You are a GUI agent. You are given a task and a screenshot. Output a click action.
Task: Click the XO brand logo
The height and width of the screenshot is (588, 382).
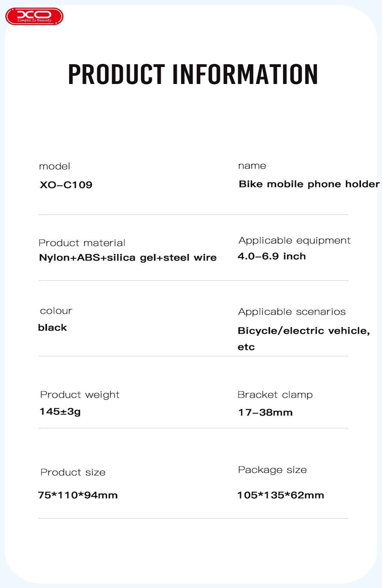[34, 17]
